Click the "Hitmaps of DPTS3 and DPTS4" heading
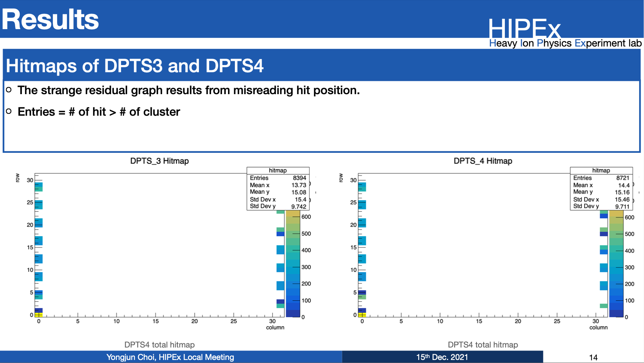Viewport: 644px width, 363px height. point(135,66)
